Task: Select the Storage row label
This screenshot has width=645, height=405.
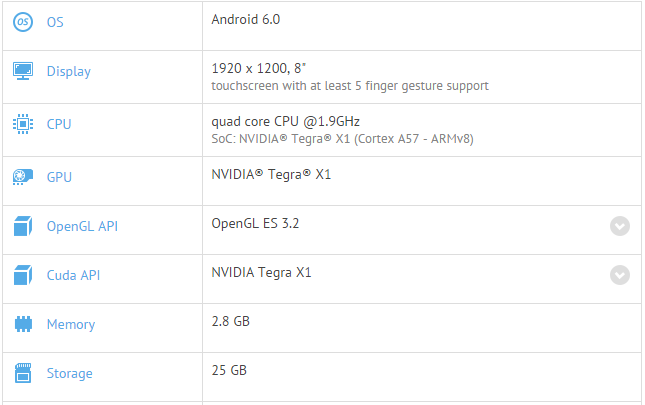Action: pos(70,374)
